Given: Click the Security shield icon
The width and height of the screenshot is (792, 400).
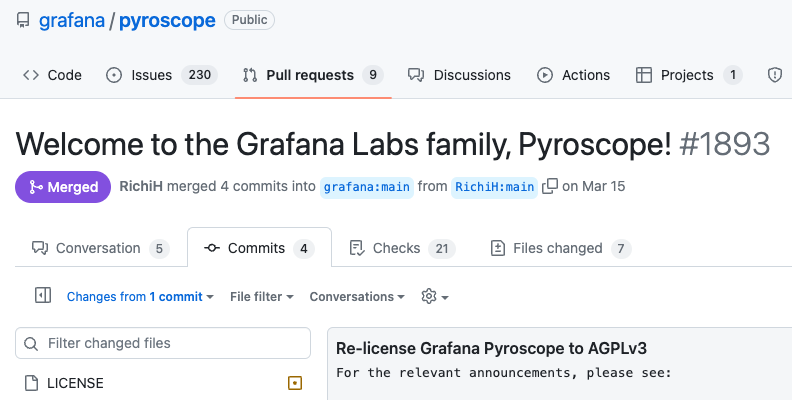Looking at the screenshot, I should tap(774, 75).
